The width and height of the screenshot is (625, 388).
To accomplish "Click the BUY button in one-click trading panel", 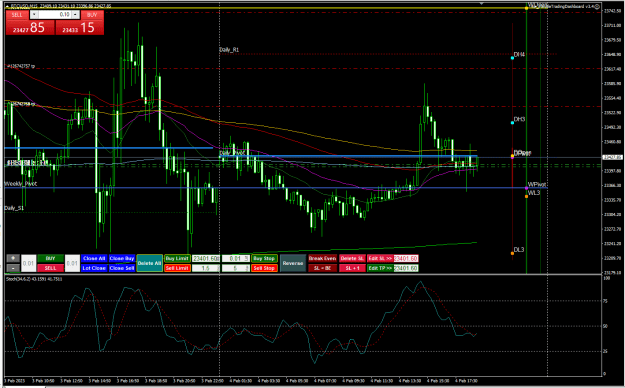I will tap(92, 15).
